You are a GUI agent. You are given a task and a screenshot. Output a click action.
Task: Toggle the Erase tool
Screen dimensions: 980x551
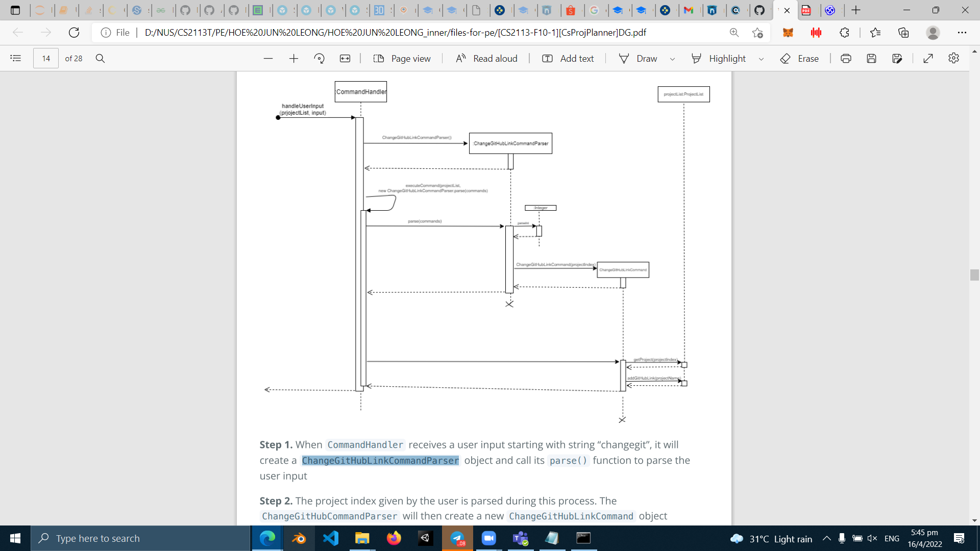799,58
